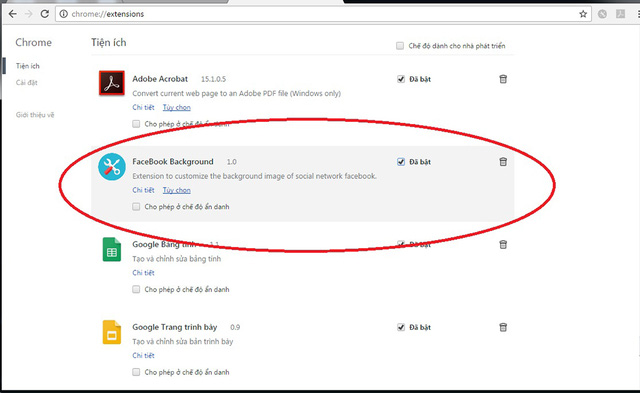Remove FaceBook Background with trash icon
The image size is (640, 393).
pyautogui.click(x=503, y=162)
